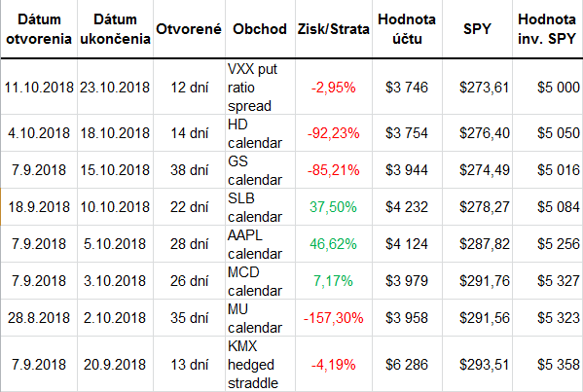Select the -92,23% loss cell
This screenshot has height=392, width=583.
333,133
